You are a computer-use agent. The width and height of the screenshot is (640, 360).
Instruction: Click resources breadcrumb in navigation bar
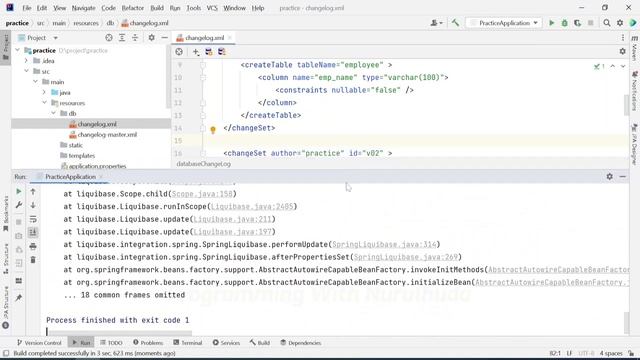(86, 23)
